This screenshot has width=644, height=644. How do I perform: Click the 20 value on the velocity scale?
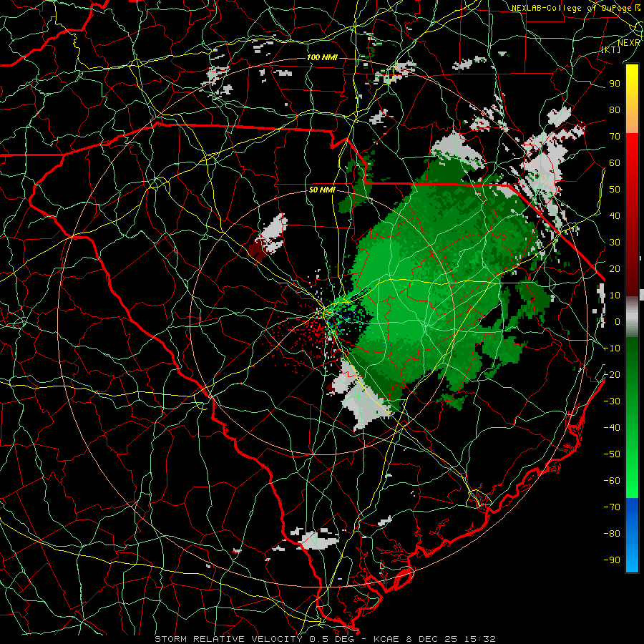(x=615, y=269)
